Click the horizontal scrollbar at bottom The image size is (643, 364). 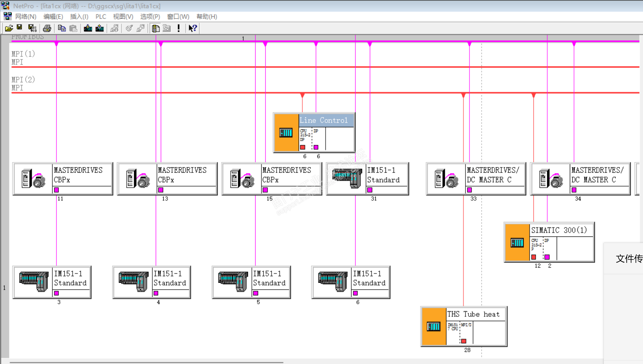pyautogui.click(x=147, y=362)
